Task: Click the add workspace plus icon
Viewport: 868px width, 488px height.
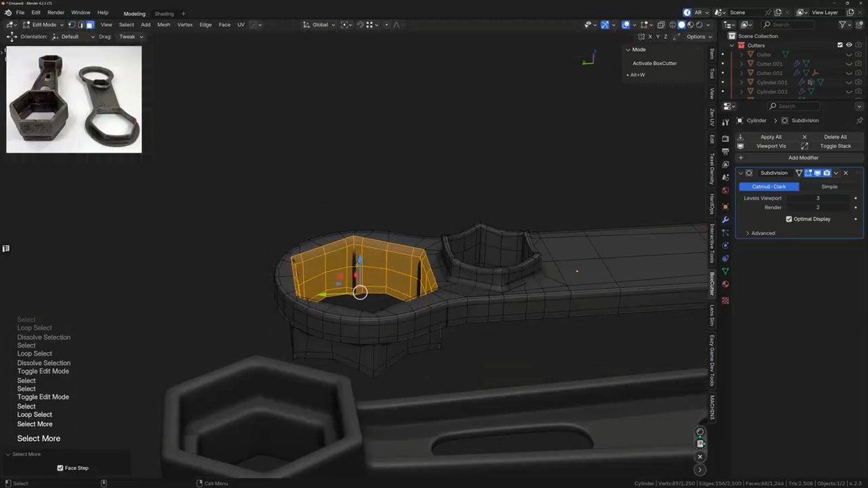Action: (183, 14)
